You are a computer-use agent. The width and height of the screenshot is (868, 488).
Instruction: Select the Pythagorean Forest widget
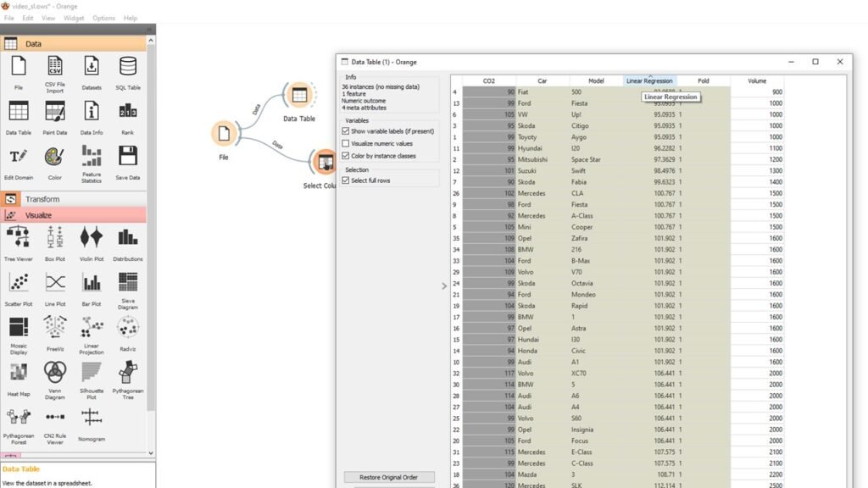pyautogui.click(x=19, y=426)
